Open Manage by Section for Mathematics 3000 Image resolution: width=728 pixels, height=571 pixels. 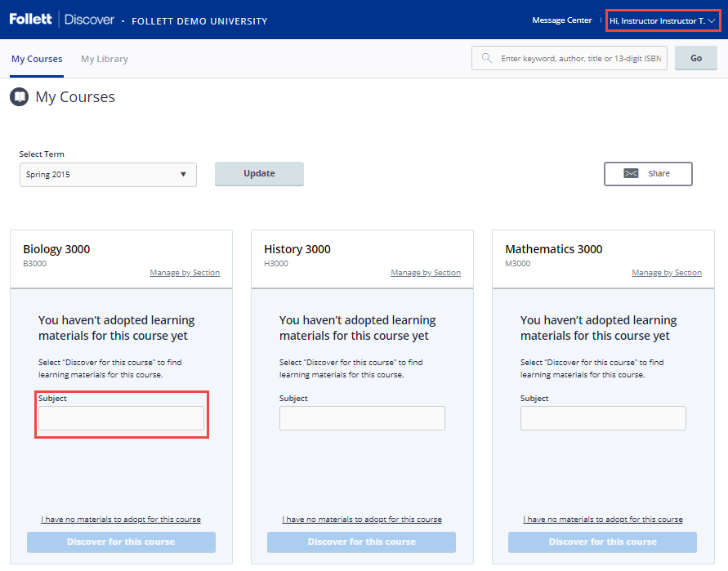(667, 273)
